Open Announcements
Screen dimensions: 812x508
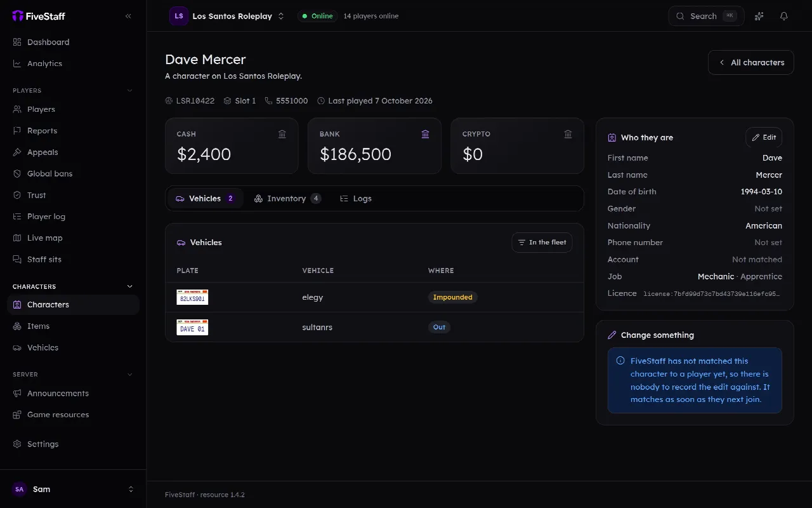73,393
